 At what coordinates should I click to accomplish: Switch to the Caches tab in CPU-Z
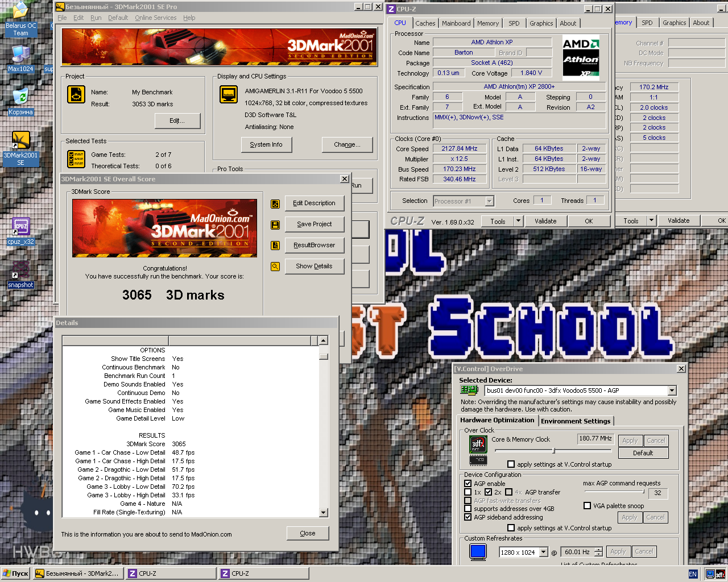(425, 23)
